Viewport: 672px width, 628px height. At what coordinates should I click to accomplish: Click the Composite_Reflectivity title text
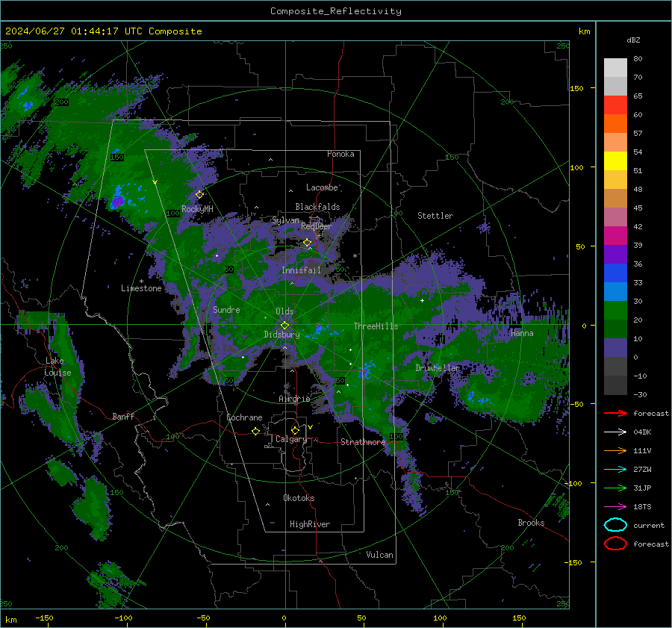336,11
